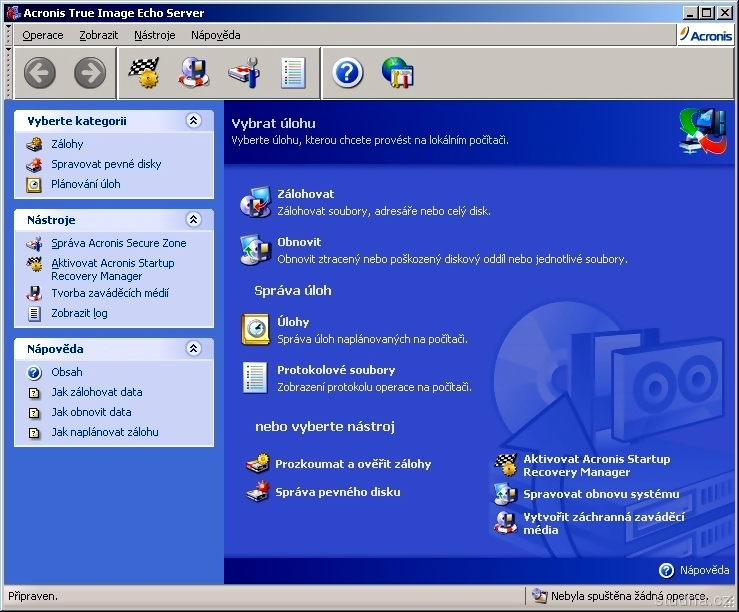Open the Nástroje menu in menu bar
Screen dimensions: 739x612
pyautogui.click(x=154, y=35)
